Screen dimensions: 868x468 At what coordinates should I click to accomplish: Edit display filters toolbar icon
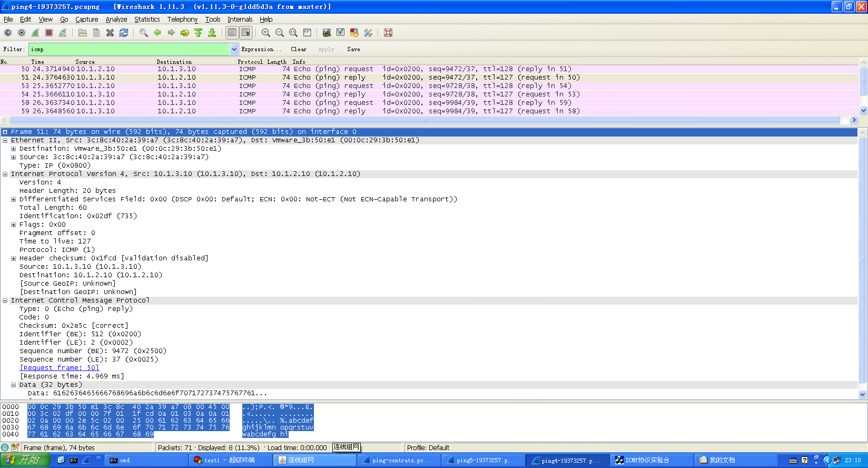click(341, 33)
